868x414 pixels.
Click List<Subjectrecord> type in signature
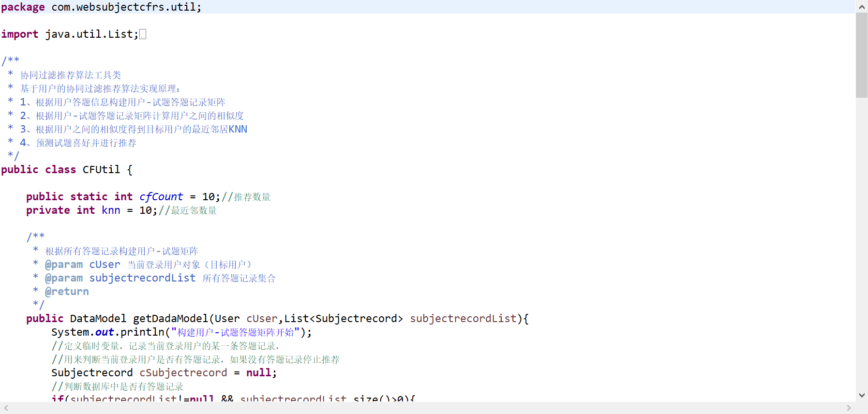tap(344, 319)
